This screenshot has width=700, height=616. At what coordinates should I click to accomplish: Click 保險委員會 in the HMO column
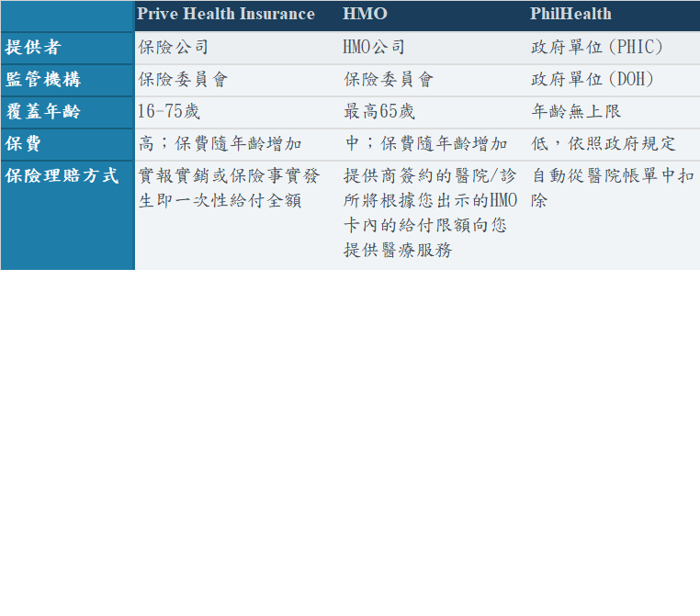[389, 80]
